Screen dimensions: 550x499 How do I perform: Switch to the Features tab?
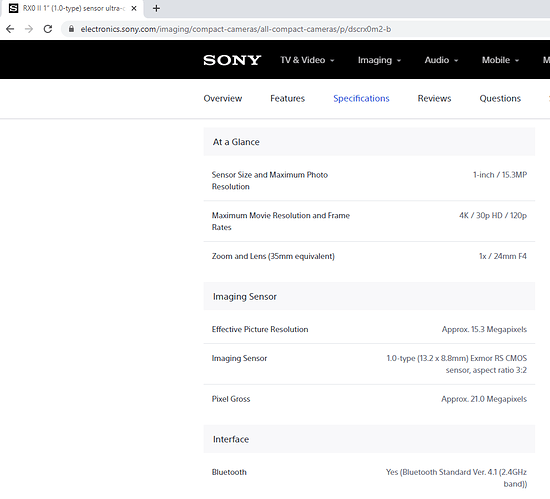click(x=287, y=99)
